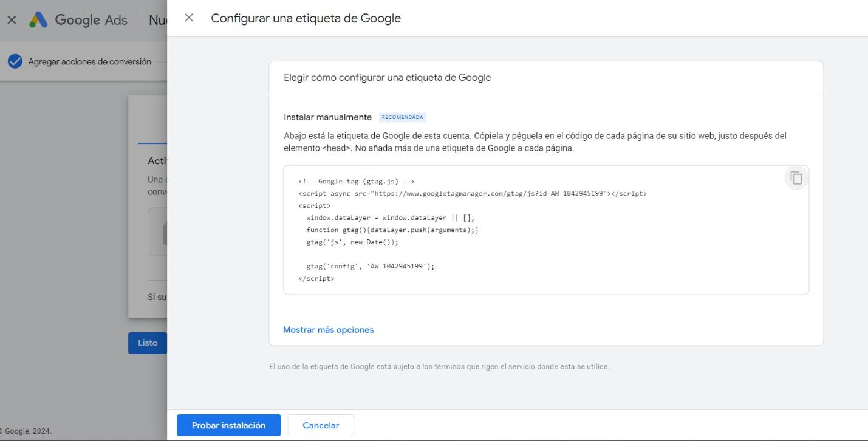Click the checkmark next to Agregar acciones de conversión

(15, 61)
